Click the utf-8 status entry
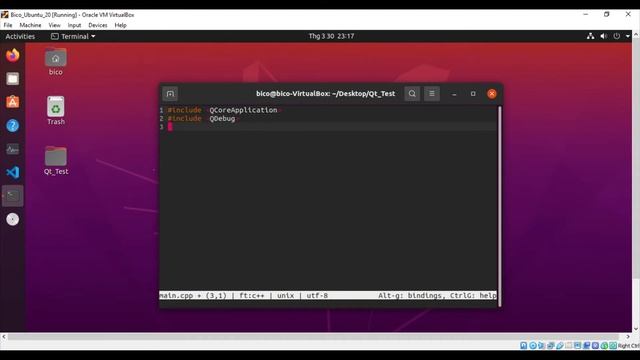 [317, 295]
